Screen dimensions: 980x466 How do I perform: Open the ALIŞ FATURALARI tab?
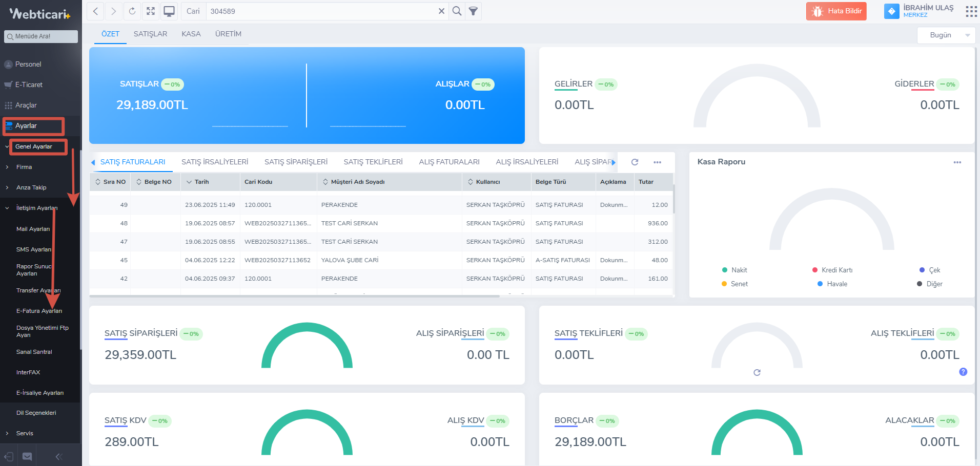[449, 162]
